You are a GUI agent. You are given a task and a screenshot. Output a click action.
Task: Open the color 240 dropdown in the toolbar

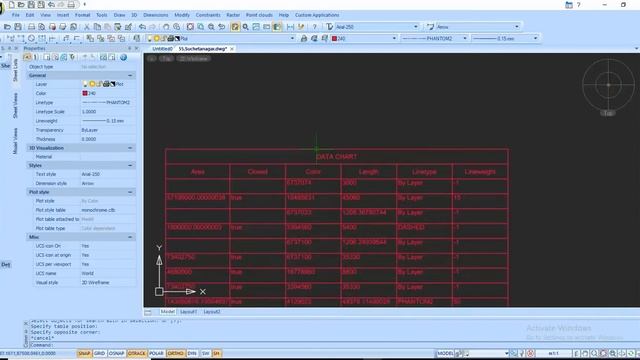pyautogui.click(x=394, y=38)
